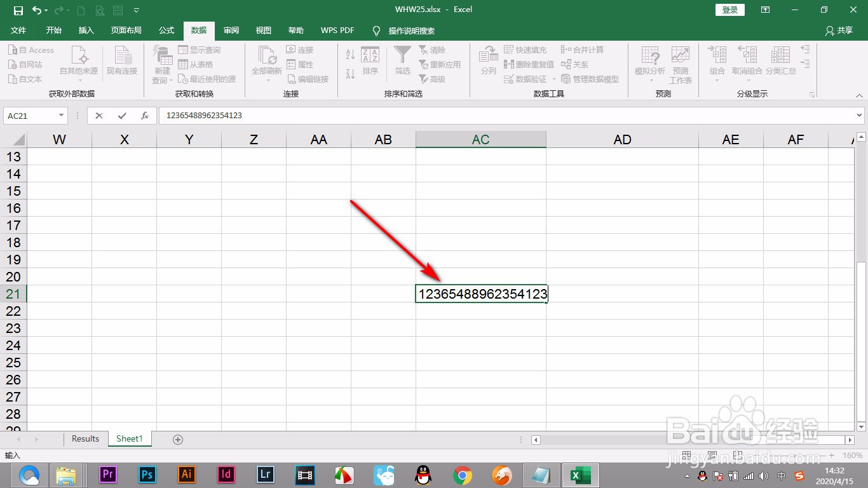The width and height of the screenshot is (868, 488).
Task: Click Consolidate (合并计算)
Action: pos(582,50)
